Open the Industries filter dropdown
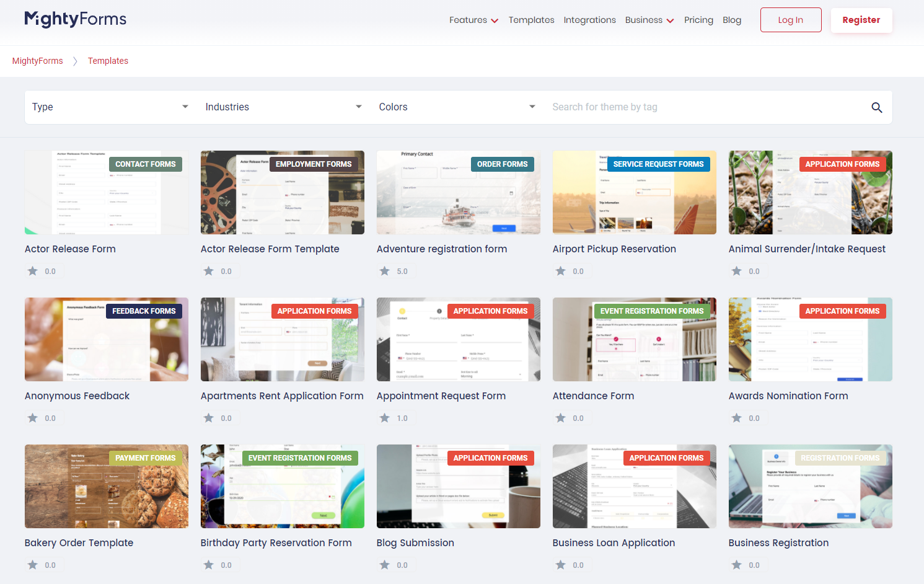 click(283, 107)
